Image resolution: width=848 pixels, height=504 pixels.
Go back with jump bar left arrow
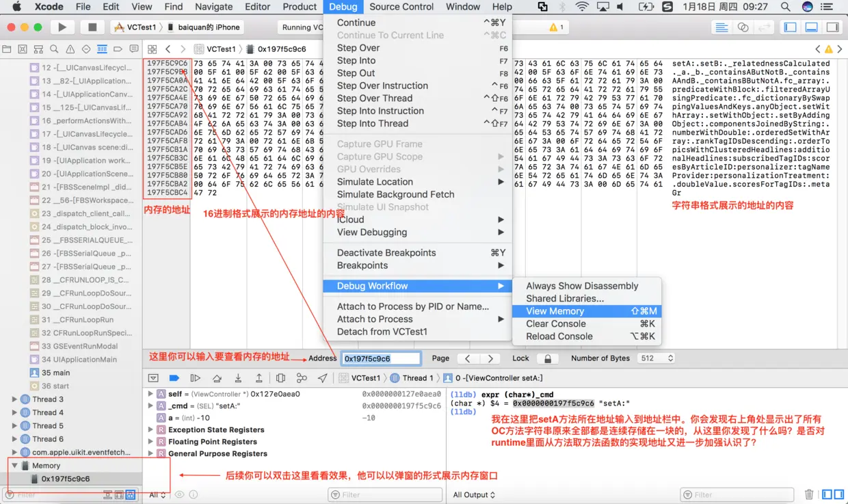168,49
